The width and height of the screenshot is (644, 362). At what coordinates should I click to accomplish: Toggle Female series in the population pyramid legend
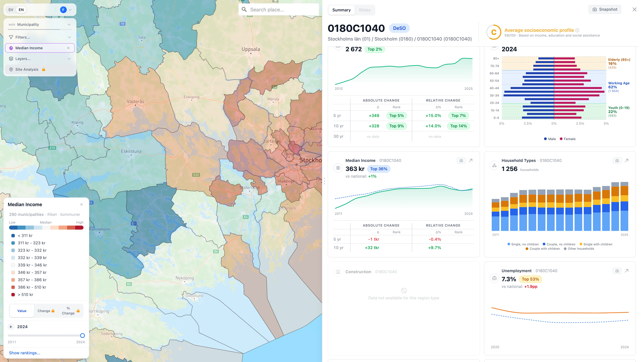click(568, 139)
